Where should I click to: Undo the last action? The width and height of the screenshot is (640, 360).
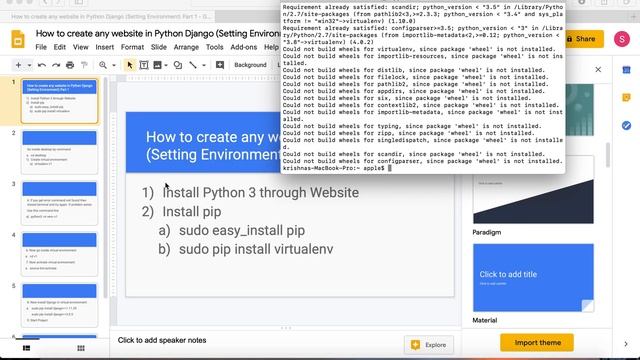(x=42, y=65)
